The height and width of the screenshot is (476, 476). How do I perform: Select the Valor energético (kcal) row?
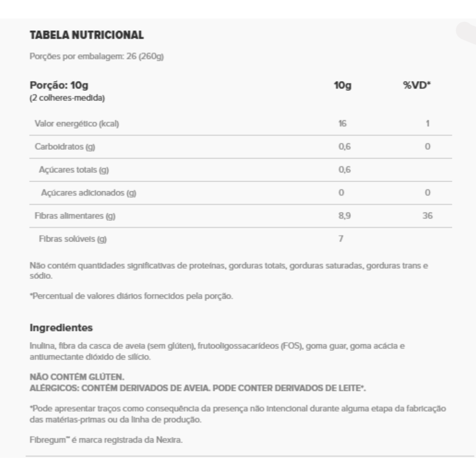point(241,123)
